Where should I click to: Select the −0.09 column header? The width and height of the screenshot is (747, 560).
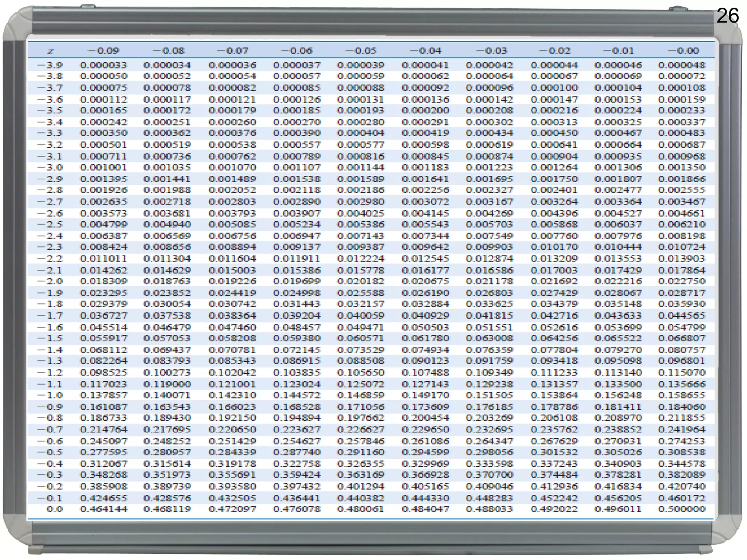tap(103, 51)
